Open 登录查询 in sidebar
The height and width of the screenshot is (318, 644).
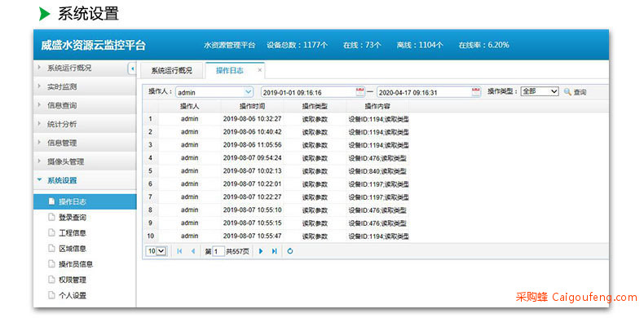[73, 218]
